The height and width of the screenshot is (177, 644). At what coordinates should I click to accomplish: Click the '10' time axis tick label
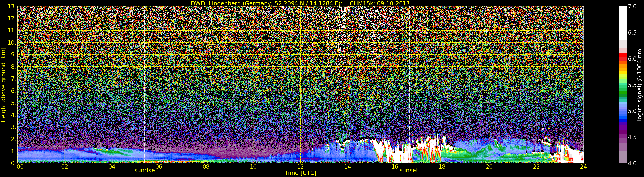pos(253,167)
